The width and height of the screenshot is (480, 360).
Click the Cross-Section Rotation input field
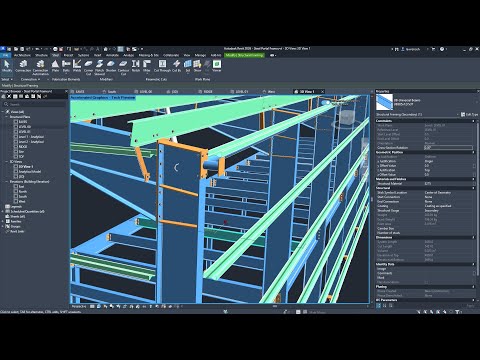coord(448,147)
